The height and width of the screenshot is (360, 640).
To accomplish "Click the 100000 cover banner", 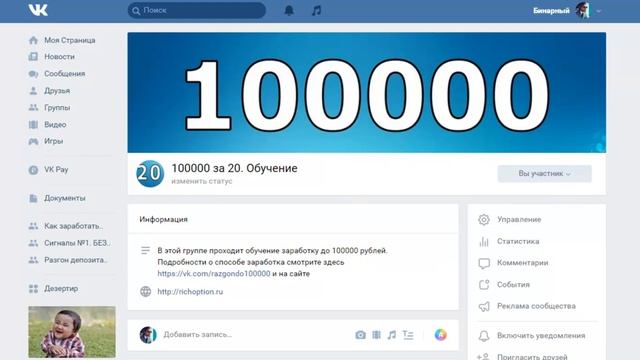I will (x=367, y=93).
